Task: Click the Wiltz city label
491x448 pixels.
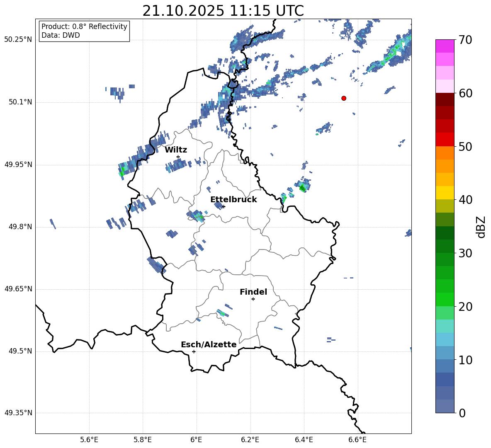Action: click(x=176, y=150)
